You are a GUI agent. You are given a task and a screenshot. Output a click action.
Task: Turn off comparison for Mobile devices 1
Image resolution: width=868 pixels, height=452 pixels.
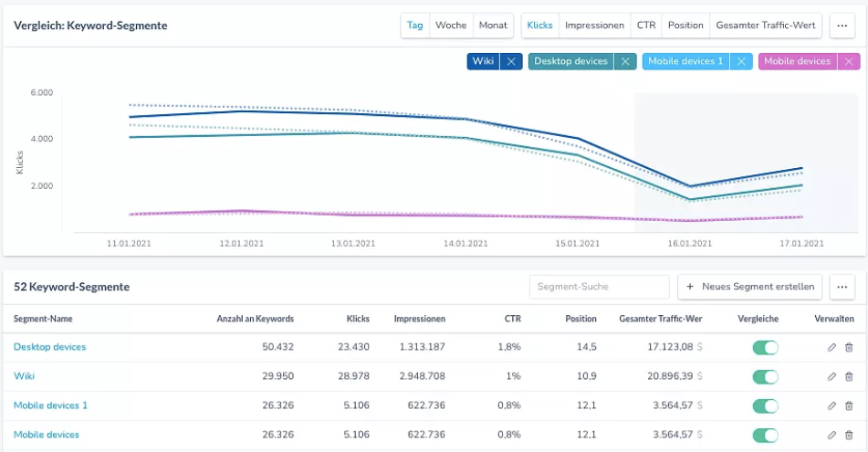[765, 405]
